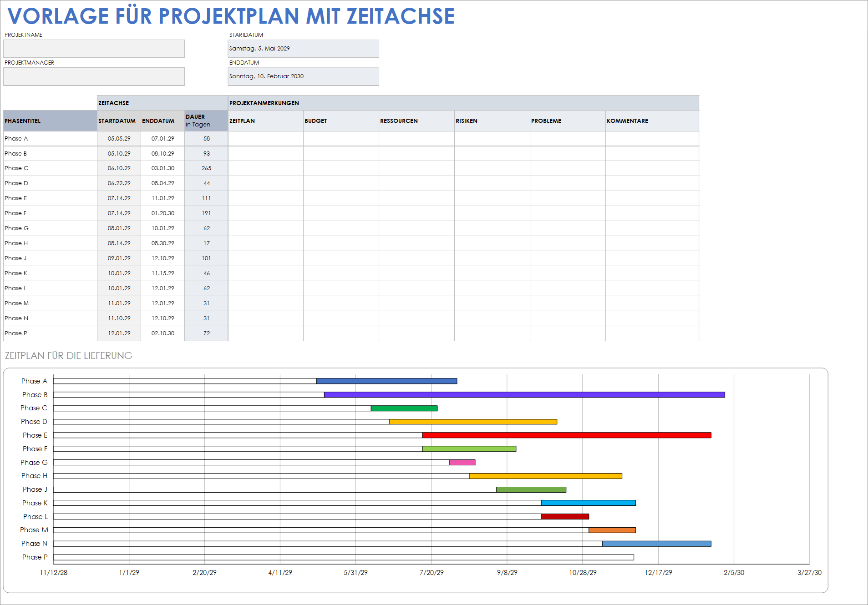The image size is (868, 605).
Task: Click the Kommentare cell for Phase L
Action: click(x=652, y=288)
